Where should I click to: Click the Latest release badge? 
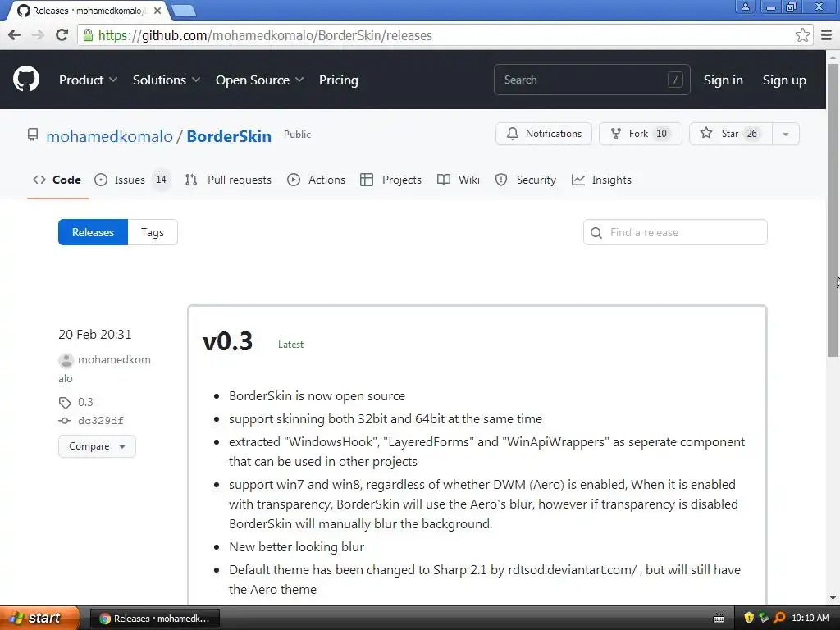pyautogui.click(x=291, y=345)
